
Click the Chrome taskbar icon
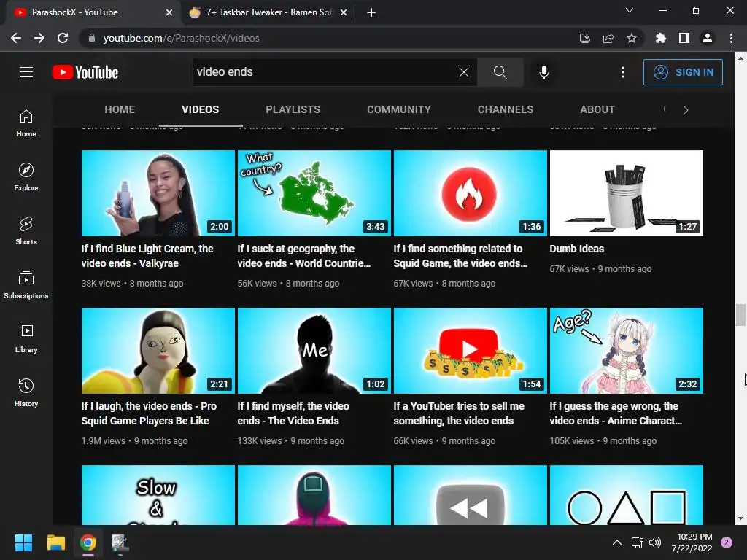[x=88, y=542]
